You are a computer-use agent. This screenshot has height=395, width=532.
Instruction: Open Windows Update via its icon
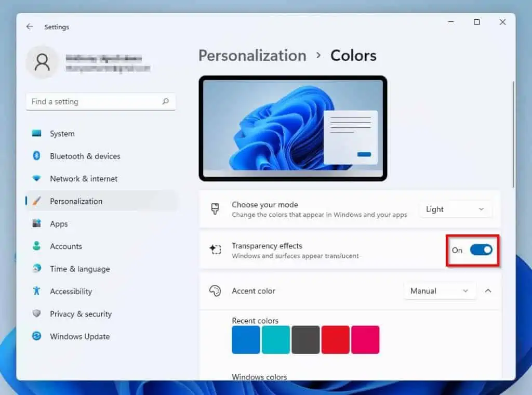point(37,336)
